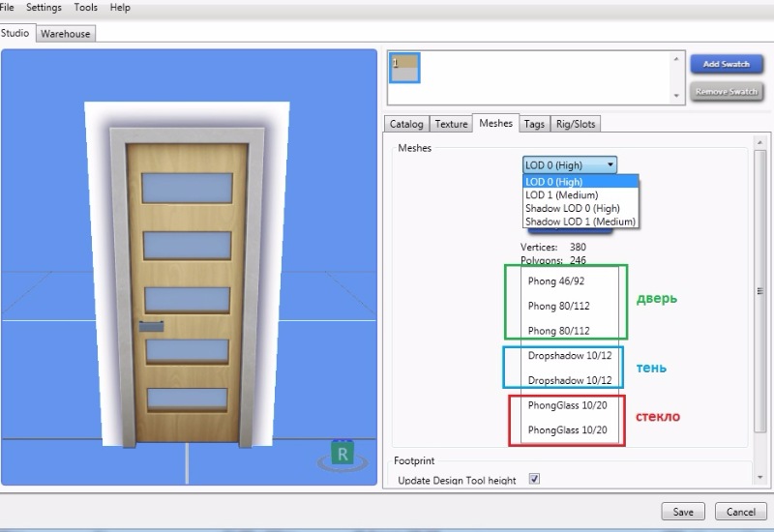774x532 pixels.
Task: Open the Settings menu
Action: [44, 8]
